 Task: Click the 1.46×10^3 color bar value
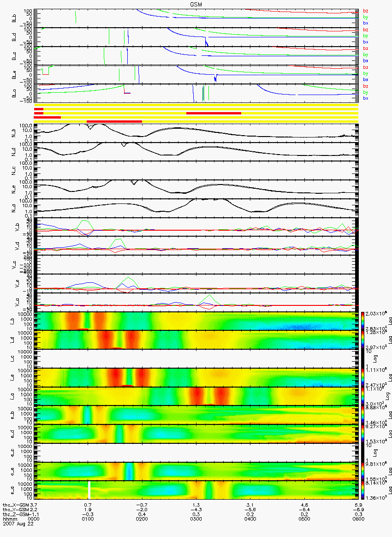click(x=375, y=423)
